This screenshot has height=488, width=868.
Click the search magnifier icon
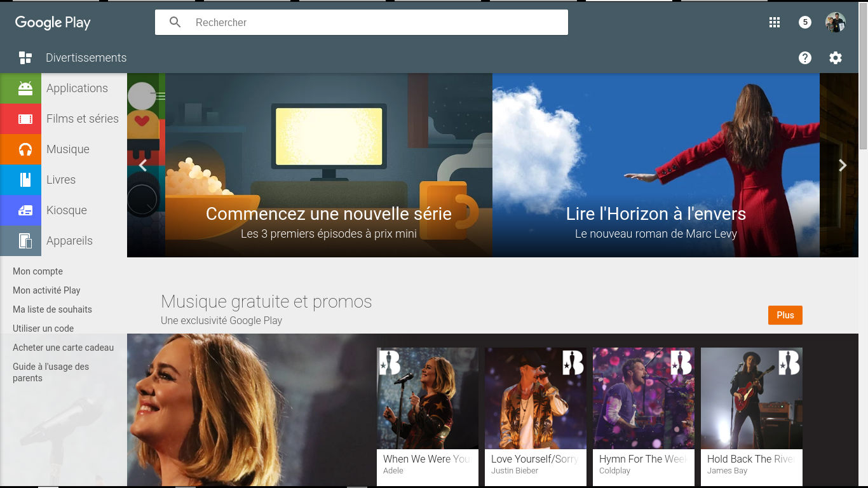click(175, 22)
